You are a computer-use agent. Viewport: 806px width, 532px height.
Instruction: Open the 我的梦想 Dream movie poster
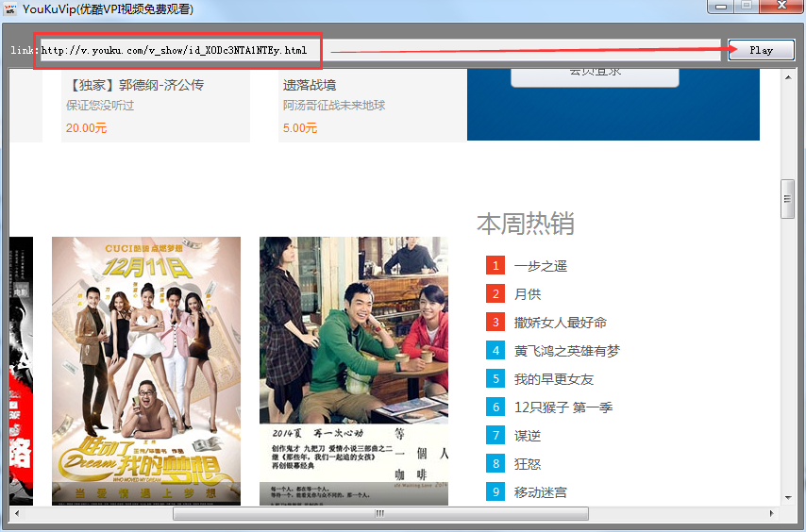pyautogui.click(x=146, y=371)
